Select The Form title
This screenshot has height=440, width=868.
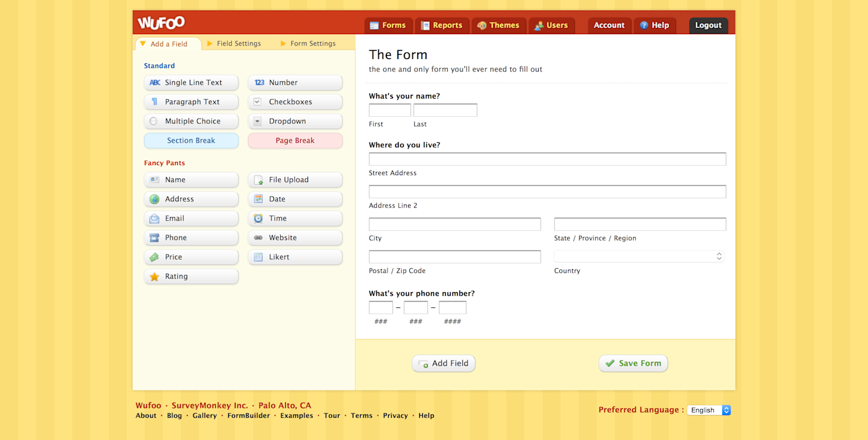point(398,55)
